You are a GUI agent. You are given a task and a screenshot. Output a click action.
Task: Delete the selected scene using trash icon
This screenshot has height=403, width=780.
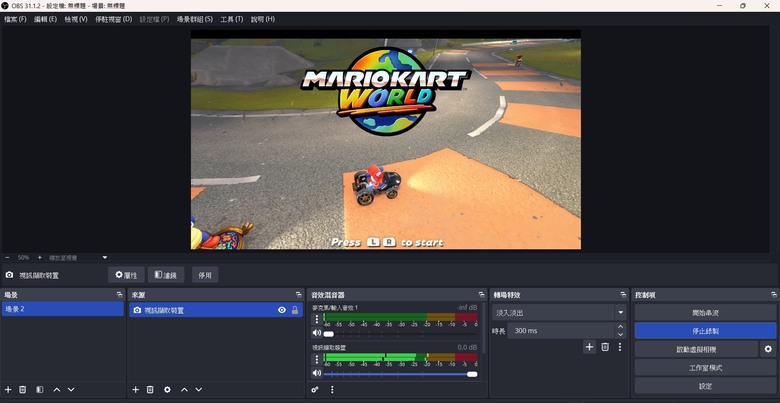click(x=22, y=390)
